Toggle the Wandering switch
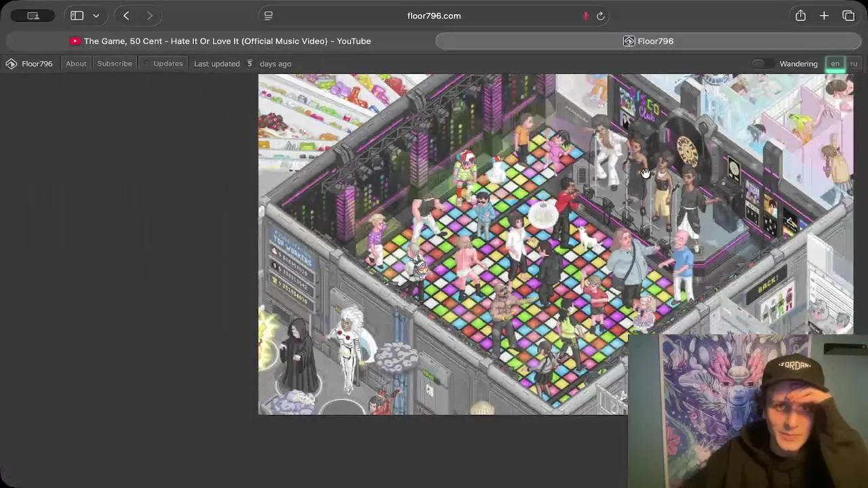Screen dimensions: 868x488 [x=762, y=64]
